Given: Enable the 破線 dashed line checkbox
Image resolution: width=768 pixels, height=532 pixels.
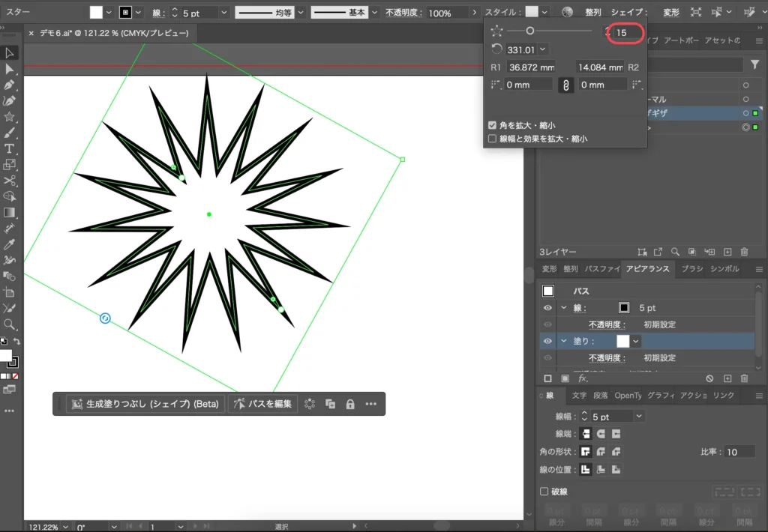Looking at the screenshot, I should 545,492.
